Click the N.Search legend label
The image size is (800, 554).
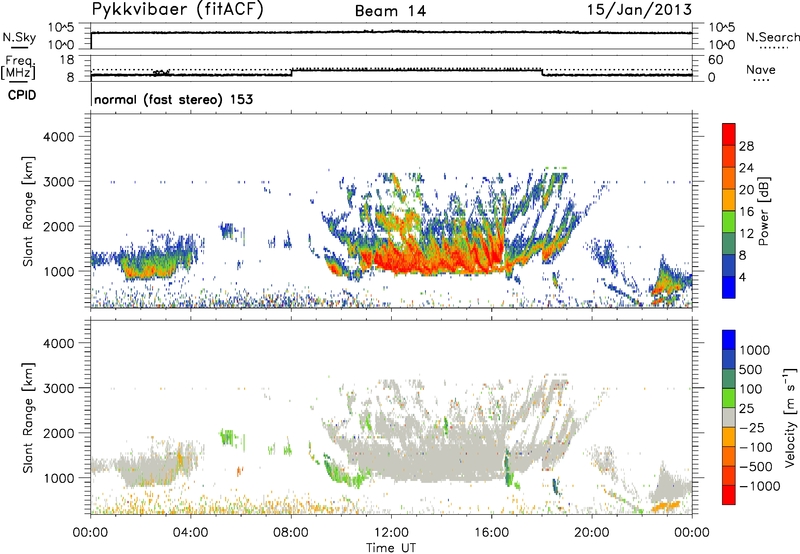tap(772, 37)
